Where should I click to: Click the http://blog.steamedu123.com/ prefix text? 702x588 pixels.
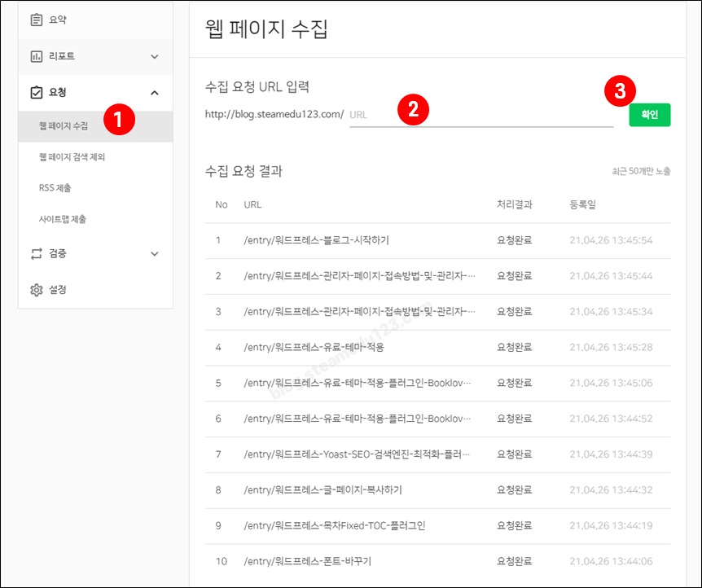click(x=274, y=114)
